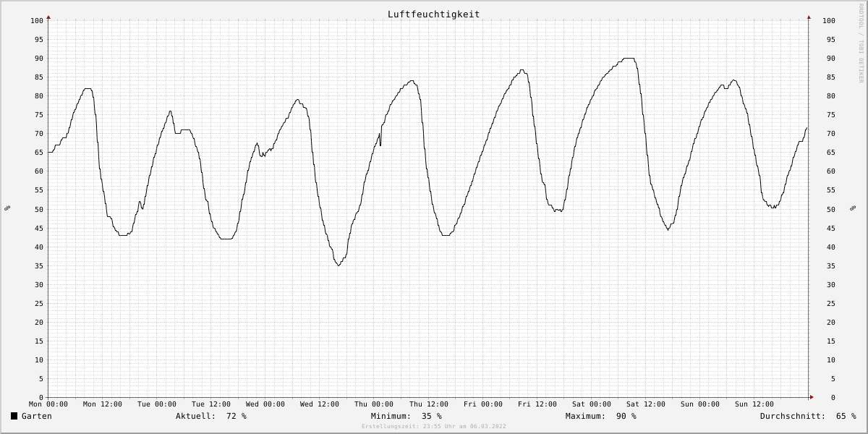Click the 20 label on the left axis

[39, 322]
